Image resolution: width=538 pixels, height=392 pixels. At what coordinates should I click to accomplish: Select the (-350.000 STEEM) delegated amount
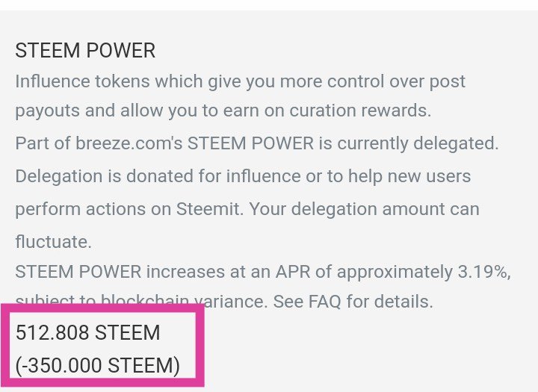click(x=98, y=367)
